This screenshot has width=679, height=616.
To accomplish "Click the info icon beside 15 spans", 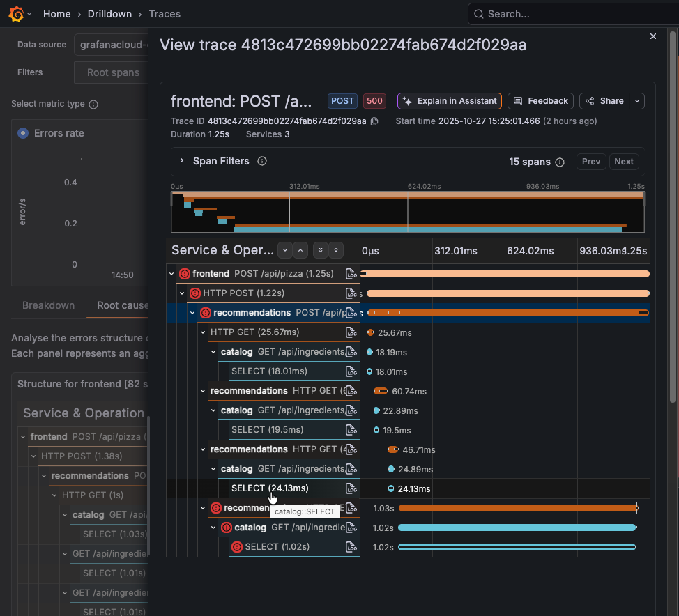I will pos(561,161).
